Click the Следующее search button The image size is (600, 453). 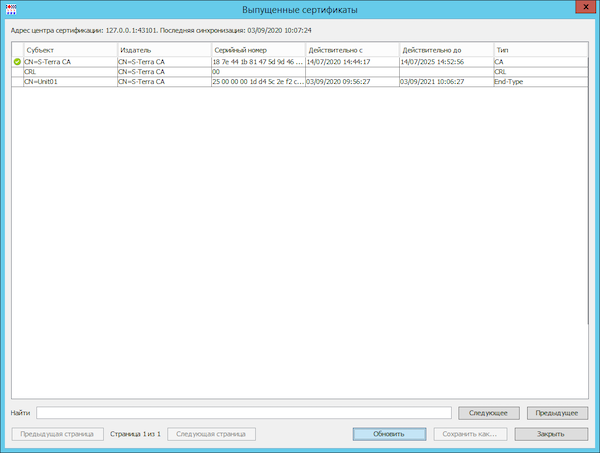[x=489, y=413]
